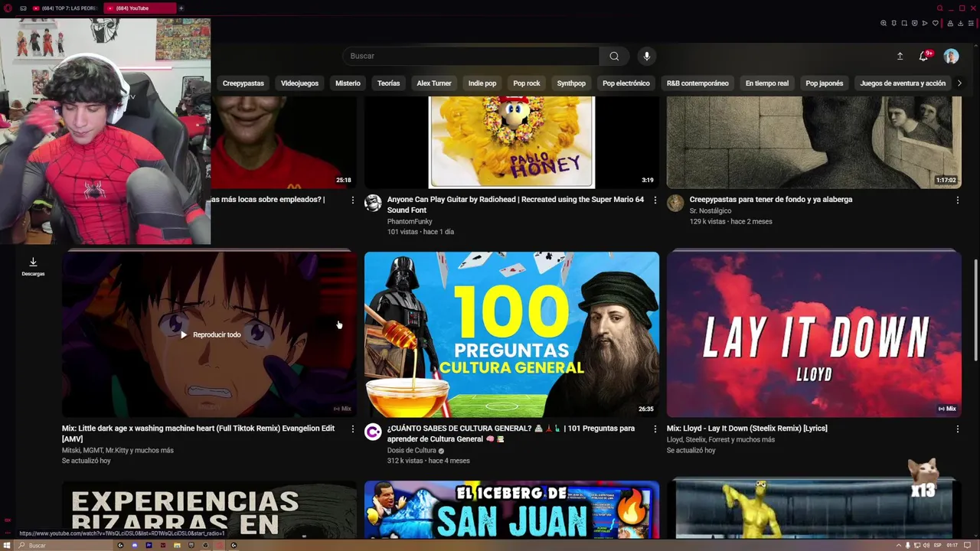Select the Creepypastas filter chip

point(243,83)
